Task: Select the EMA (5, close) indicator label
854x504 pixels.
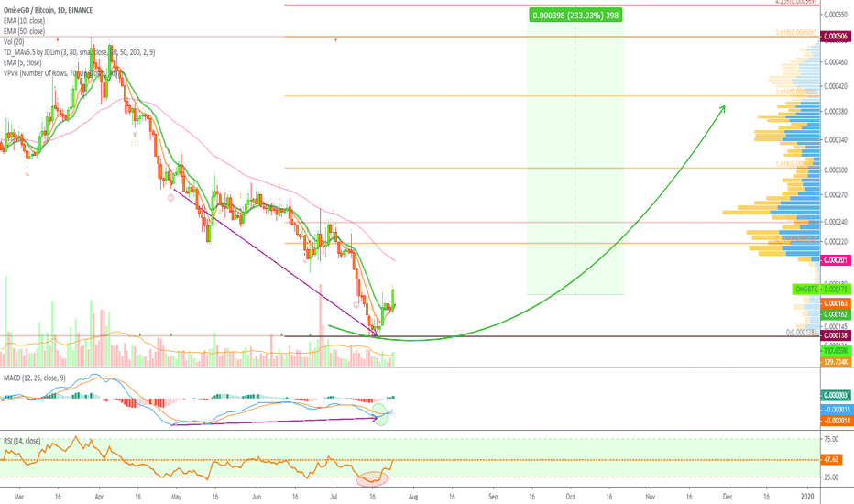Action: click(22, 62)
